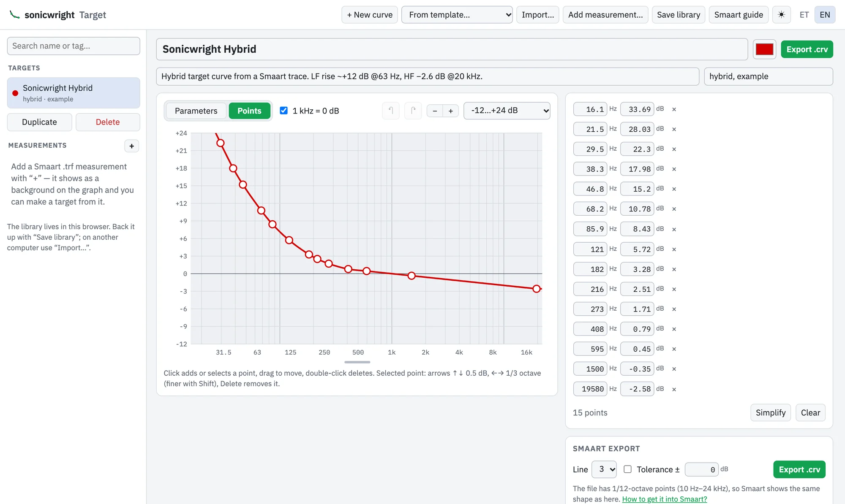Clear all curve points
This screenshot has height=504, width=845.
click(810, 412)
